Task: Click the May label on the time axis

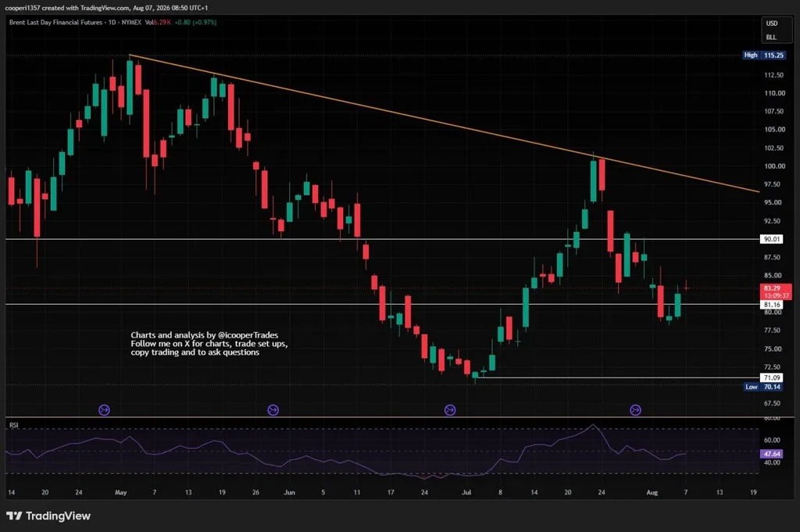Action: (x=121, y=493)
